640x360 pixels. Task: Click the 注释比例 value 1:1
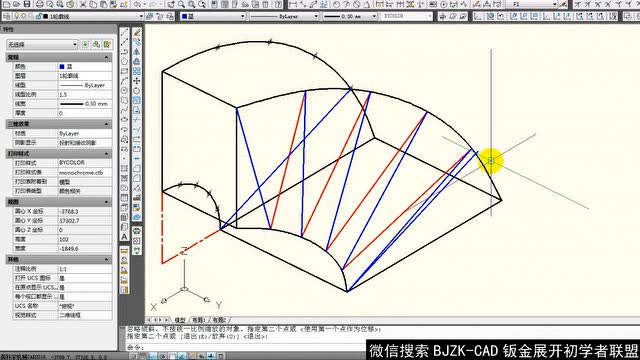(85, 269)
